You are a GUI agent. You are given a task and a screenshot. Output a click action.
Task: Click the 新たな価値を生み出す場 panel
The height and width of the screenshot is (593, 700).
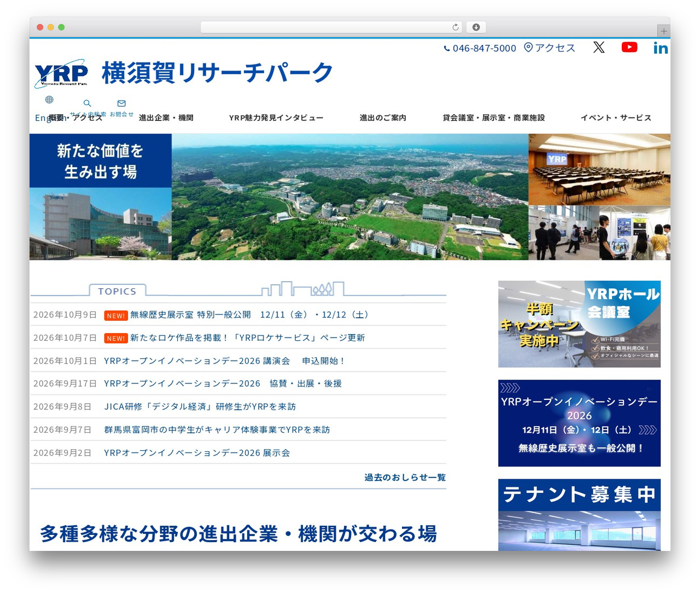[101, 161]
